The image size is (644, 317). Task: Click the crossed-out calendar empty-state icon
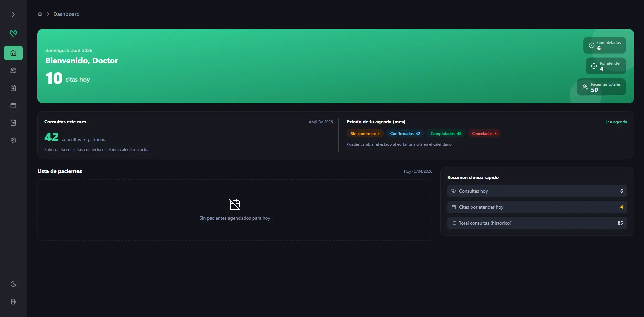coord(235,205)
